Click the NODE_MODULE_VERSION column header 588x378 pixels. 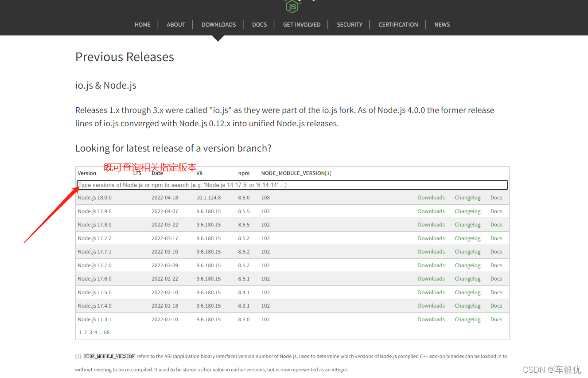[293, 173]
